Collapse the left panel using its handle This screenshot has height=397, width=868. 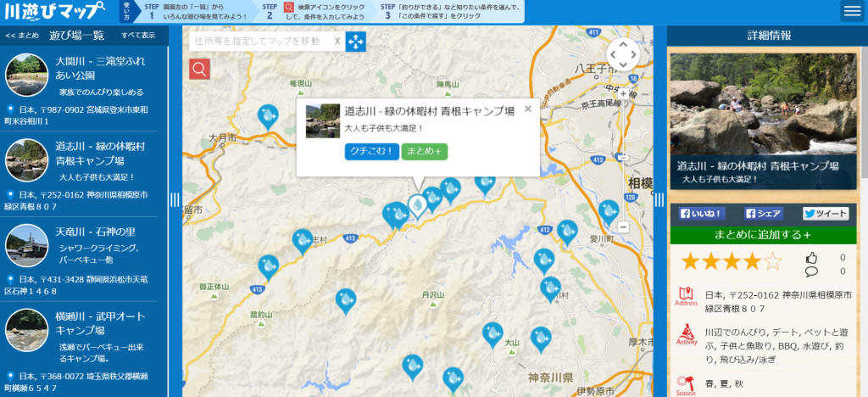pyautogui.click(x=175, y=200)
